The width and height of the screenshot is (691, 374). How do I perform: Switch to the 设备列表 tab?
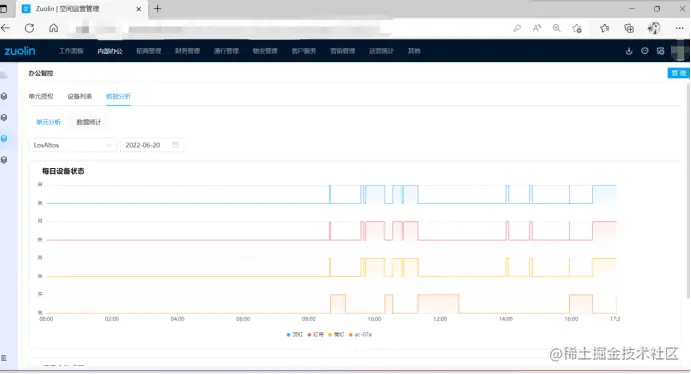[x=80, y=96]
